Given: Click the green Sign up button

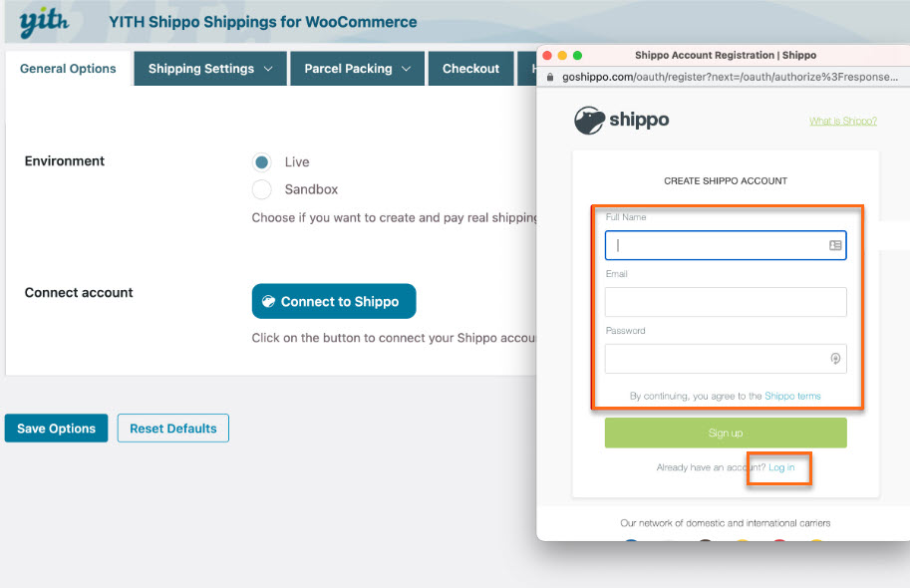Looking at the screenshot, I should click(726, 434).
